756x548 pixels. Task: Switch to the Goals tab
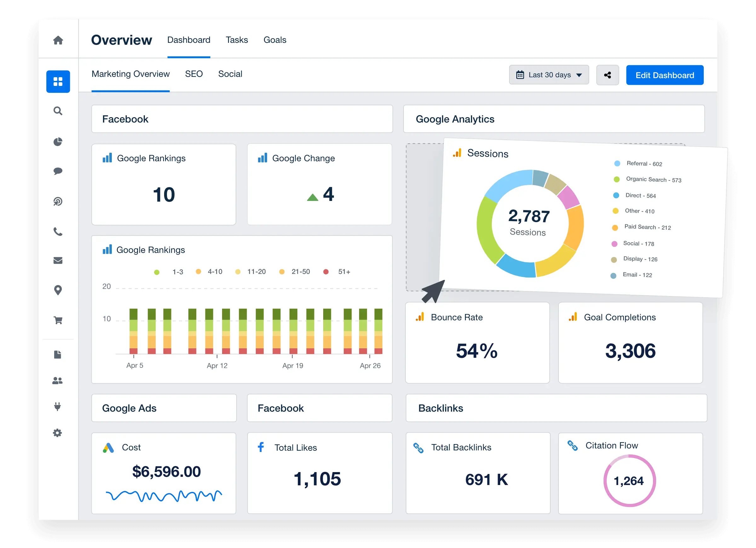[275, 40]
